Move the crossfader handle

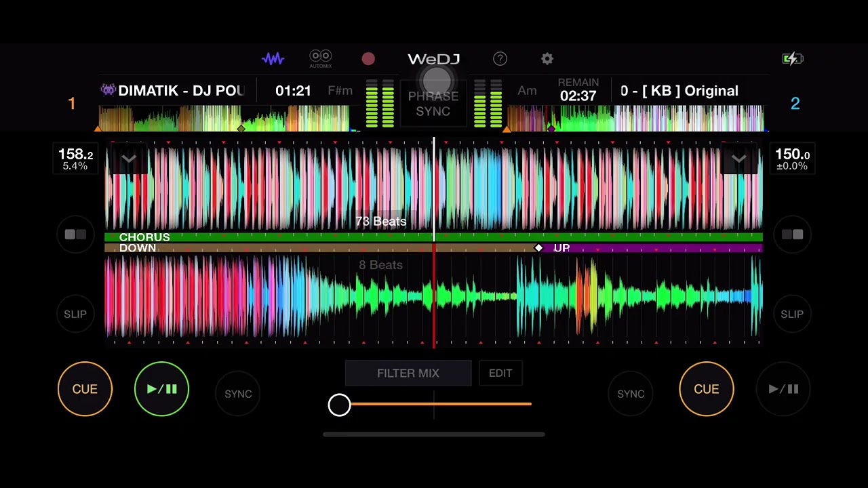tap(340, 405)
